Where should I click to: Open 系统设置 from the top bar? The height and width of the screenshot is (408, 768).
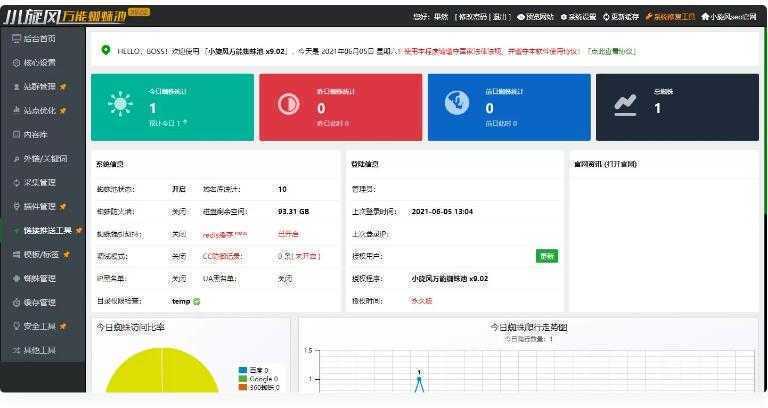[578, 17]
